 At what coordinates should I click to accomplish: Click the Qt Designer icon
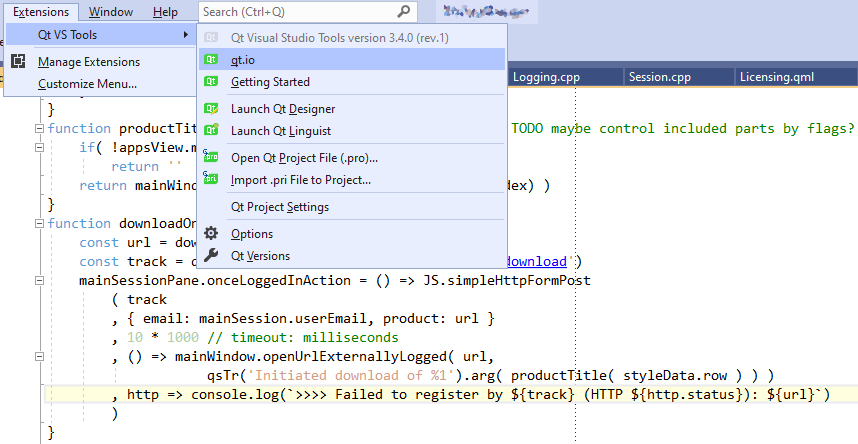[x=211, y=108]
